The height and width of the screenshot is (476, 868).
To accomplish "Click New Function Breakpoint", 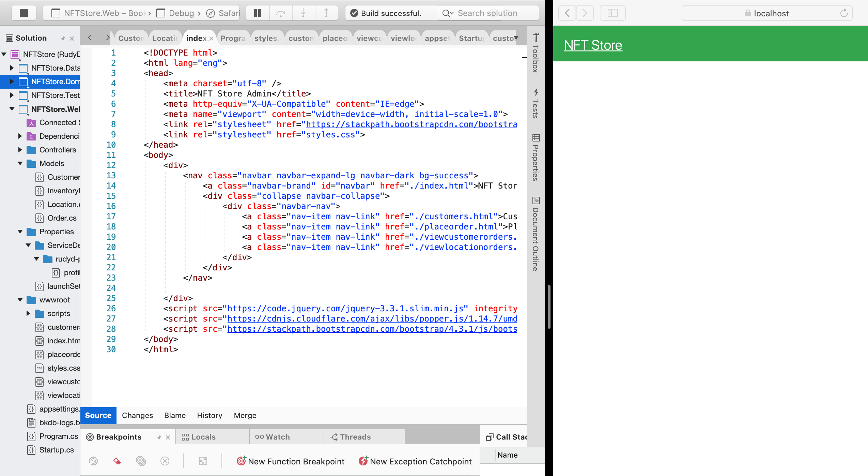I will pyautogui.click(x=291, y=461).
